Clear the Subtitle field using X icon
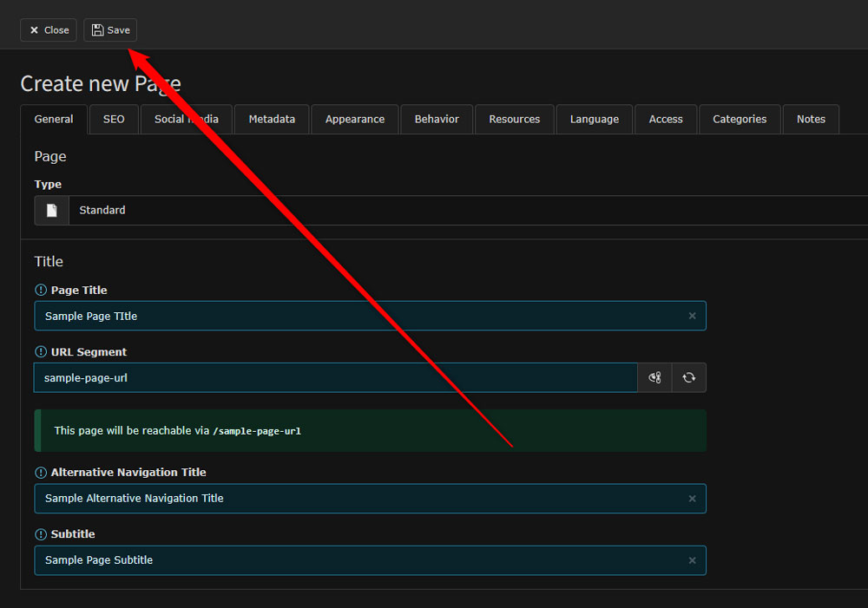Image resolution: width=868 pixels, height=608 pixels. (692, 560)
